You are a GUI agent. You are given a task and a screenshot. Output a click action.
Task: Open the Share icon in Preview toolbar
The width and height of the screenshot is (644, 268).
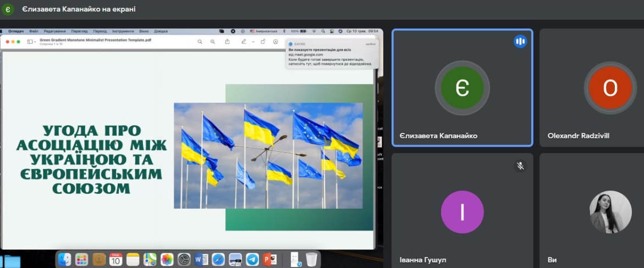click(227, 42)
